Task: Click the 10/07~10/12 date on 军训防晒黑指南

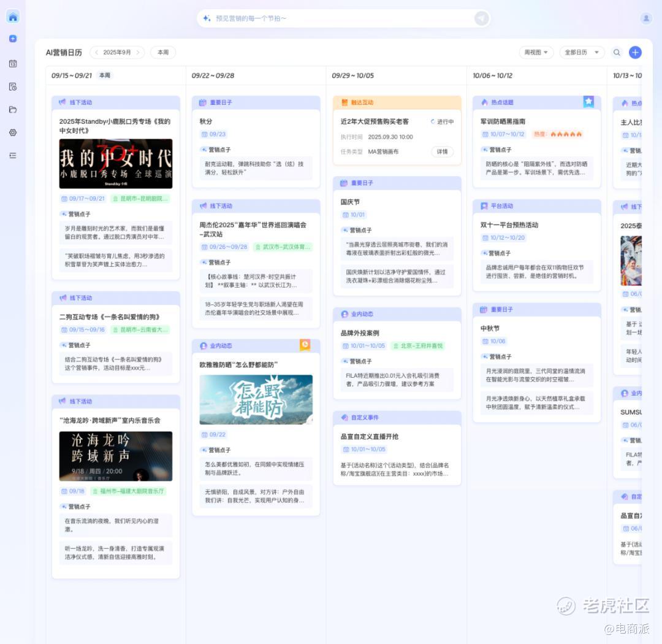Action: point(503,134)
